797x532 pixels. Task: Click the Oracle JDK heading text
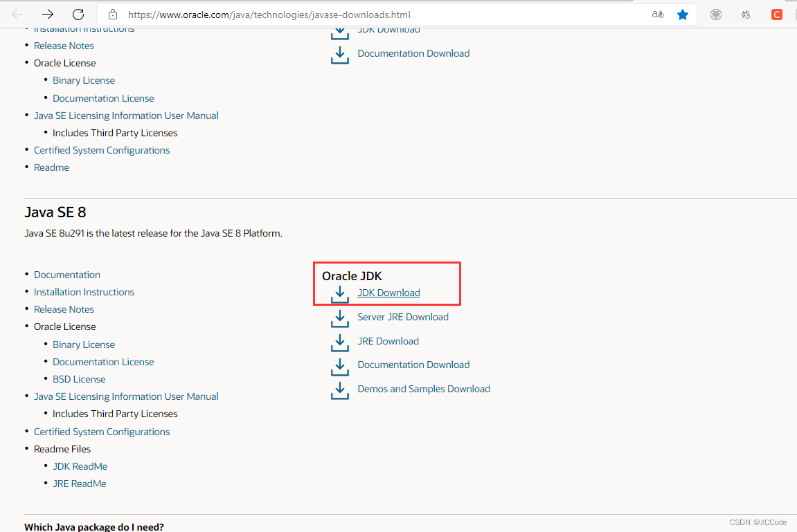[352, 275]
